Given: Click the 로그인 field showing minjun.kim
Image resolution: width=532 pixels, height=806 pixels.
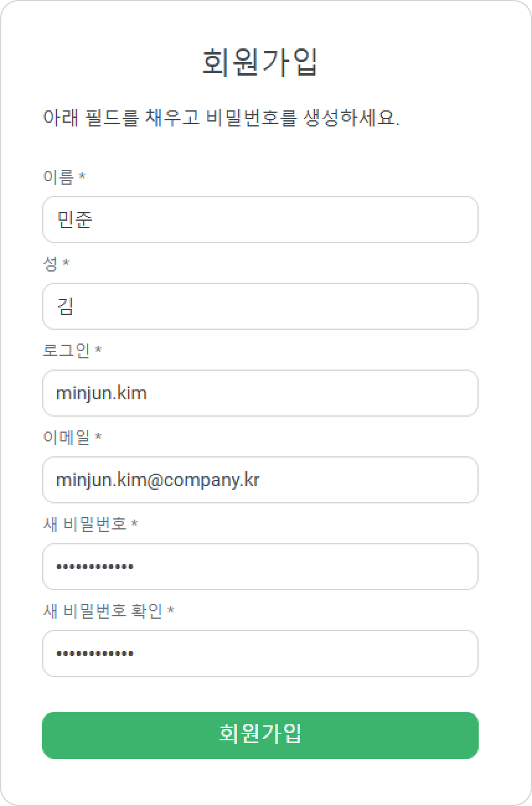Looking at the screenshot, I should [260, 393].
